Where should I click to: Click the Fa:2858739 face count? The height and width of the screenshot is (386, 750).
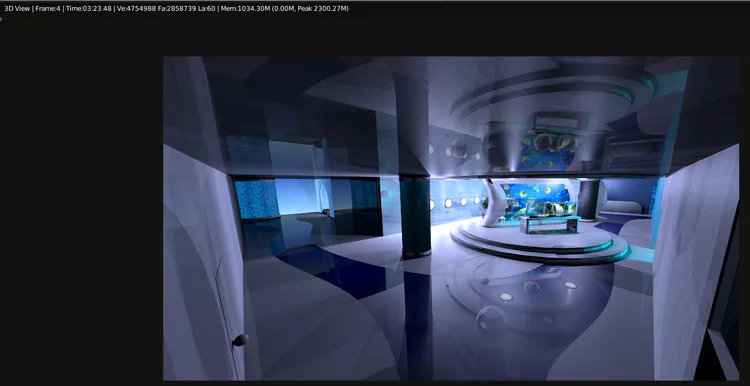[176, 9]
